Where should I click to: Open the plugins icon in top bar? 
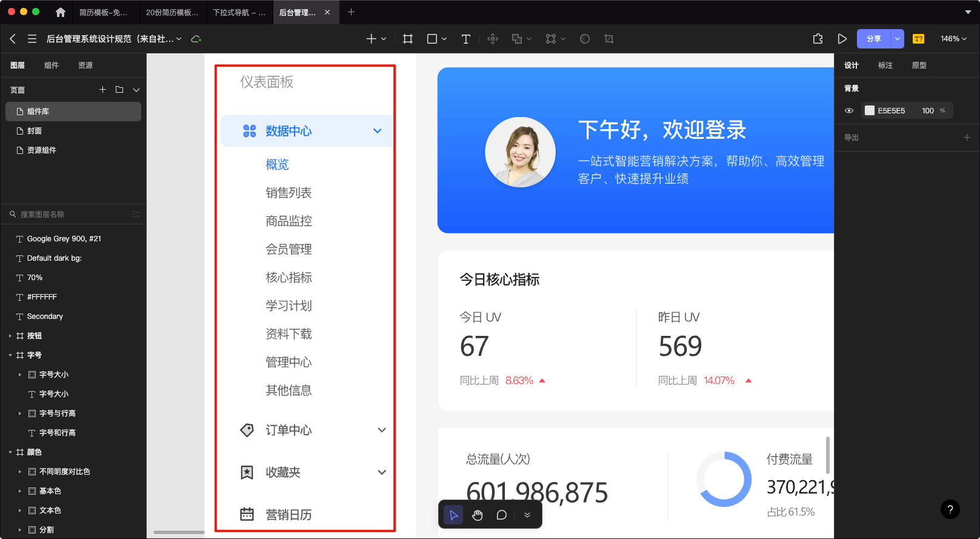818,39
